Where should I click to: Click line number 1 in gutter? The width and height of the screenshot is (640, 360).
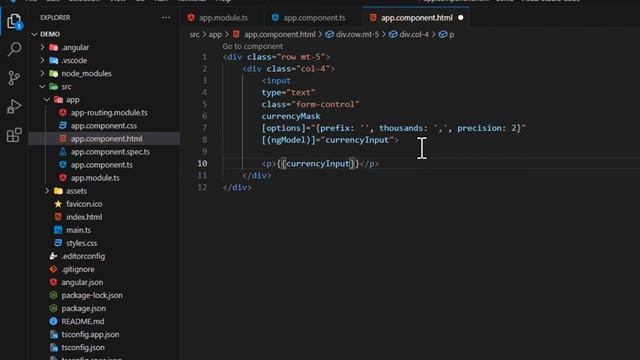204,57
